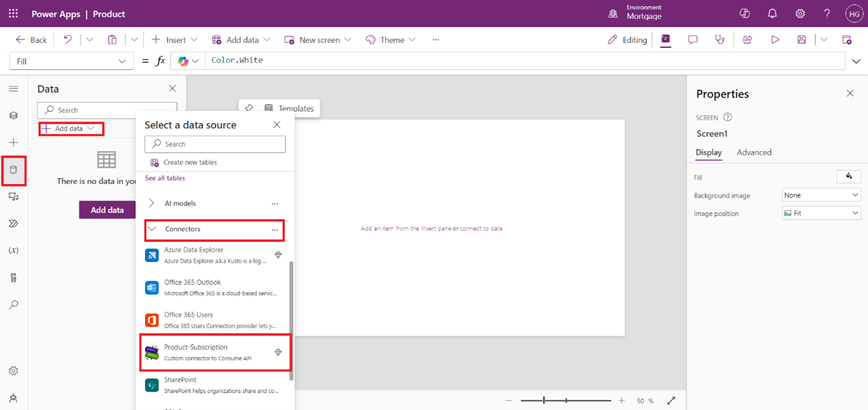Run the App checker stethoscope icon
Viewport: 868px width, 410px height.
pos(719,39)
